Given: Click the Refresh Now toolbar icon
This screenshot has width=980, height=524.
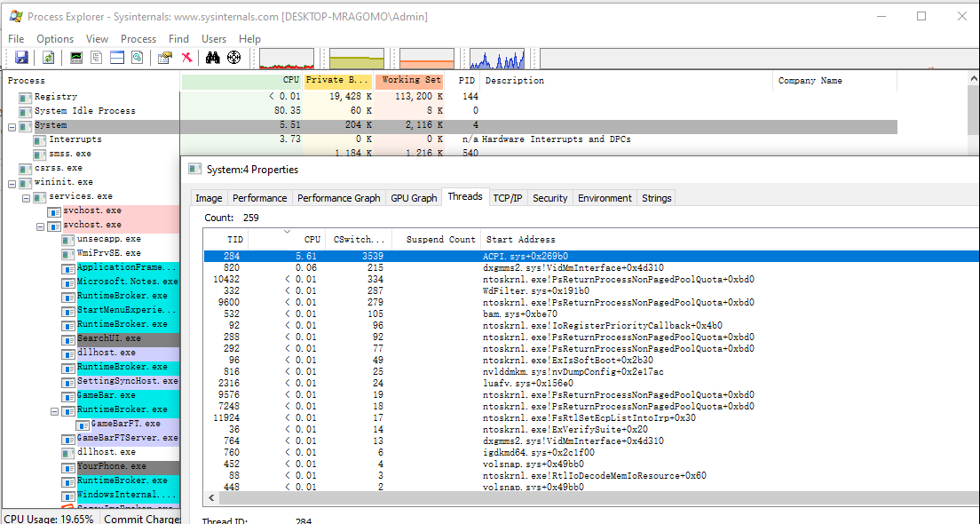Looking at the screenshot, I should click(48, 58).
